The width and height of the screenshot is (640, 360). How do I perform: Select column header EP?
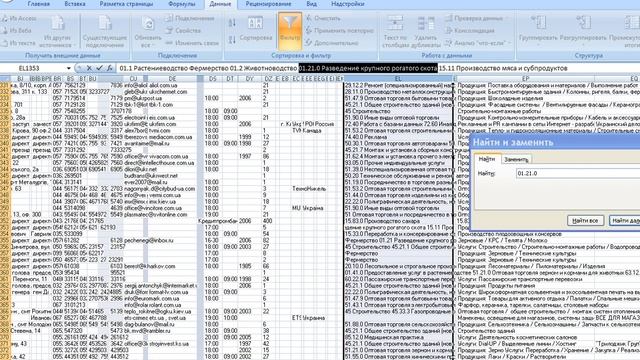525,78
